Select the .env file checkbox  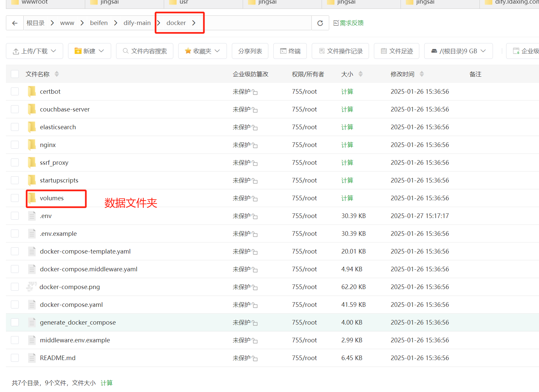[x=15, y=216]
